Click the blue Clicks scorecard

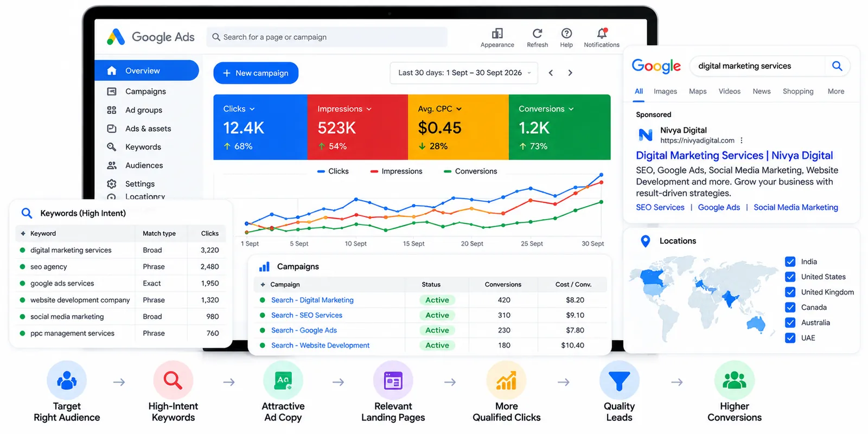click(x=260, y=127)
